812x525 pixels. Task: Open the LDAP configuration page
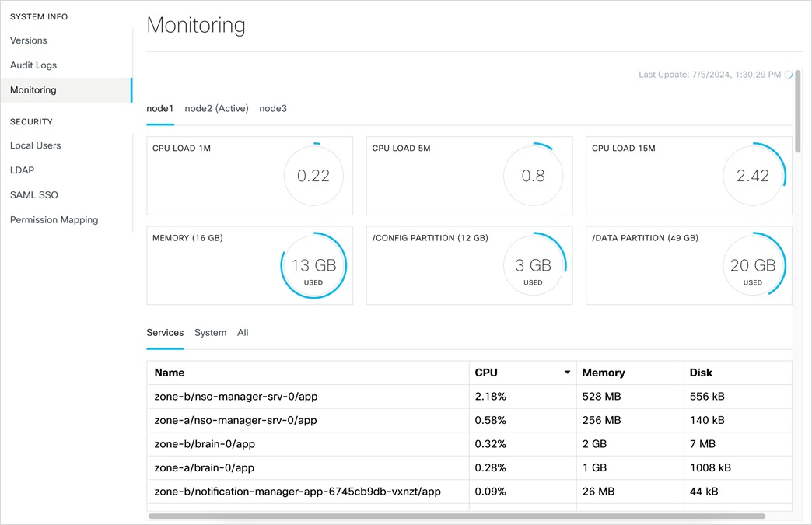pyautogui.click(x=22, y=170)
